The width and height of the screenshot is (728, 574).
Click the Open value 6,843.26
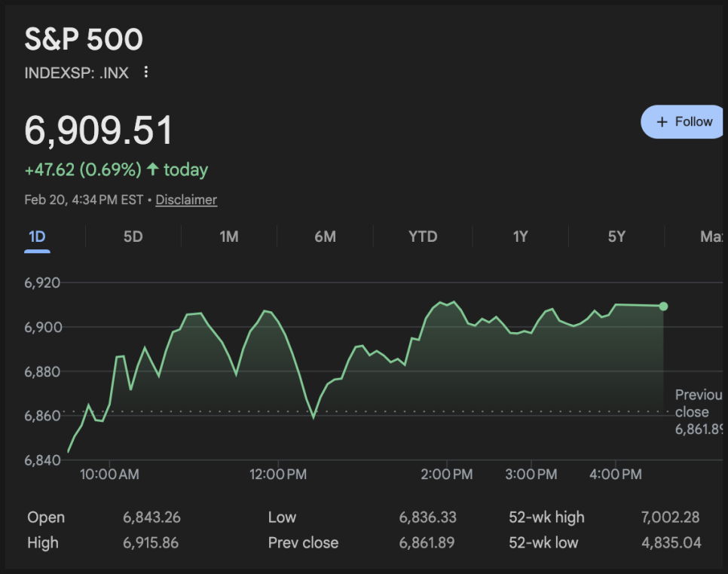[x=151, y=518]
